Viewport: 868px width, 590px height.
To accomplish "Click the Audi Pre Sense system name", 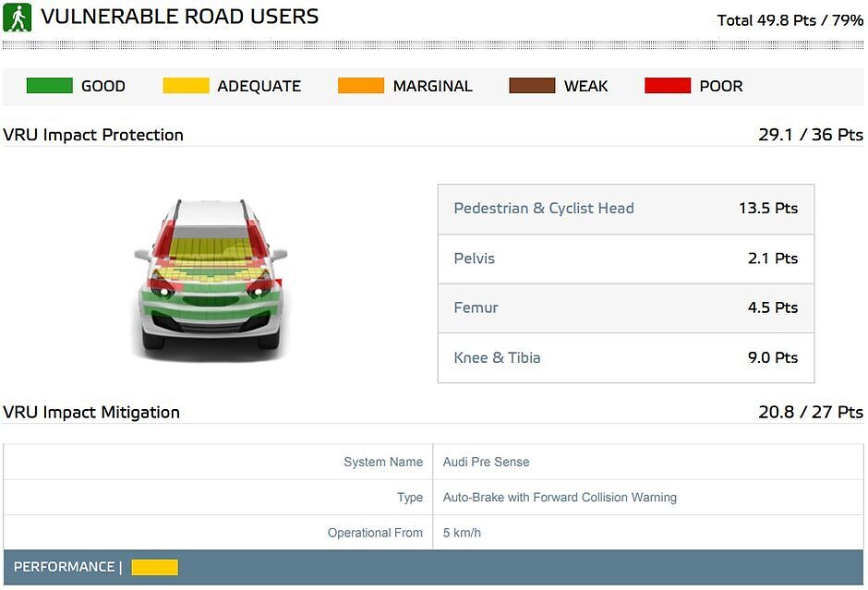I will [486, 462].
